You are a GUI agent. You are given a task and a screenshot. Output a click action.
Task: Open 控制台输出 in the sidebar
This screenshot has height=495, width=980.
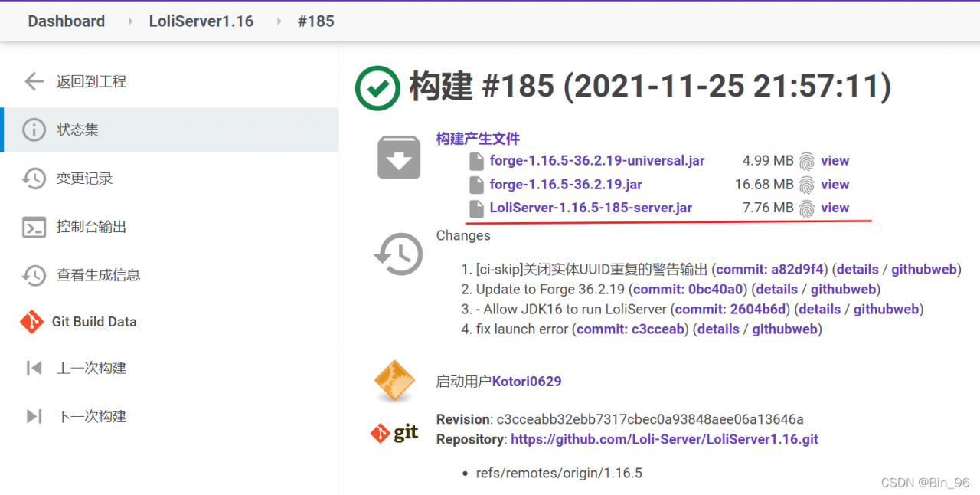pyautogui.click(x=91, y=227)
